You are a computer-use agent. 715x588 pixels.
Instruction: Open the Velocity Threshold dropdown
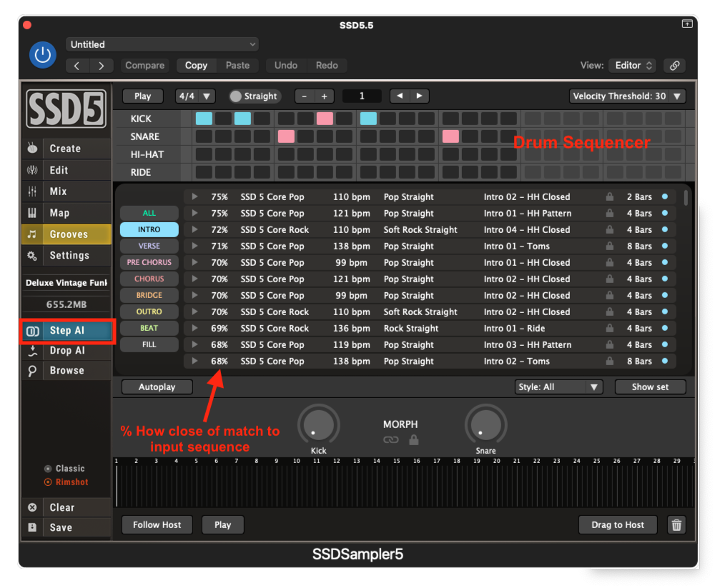[x=628, y=96]
